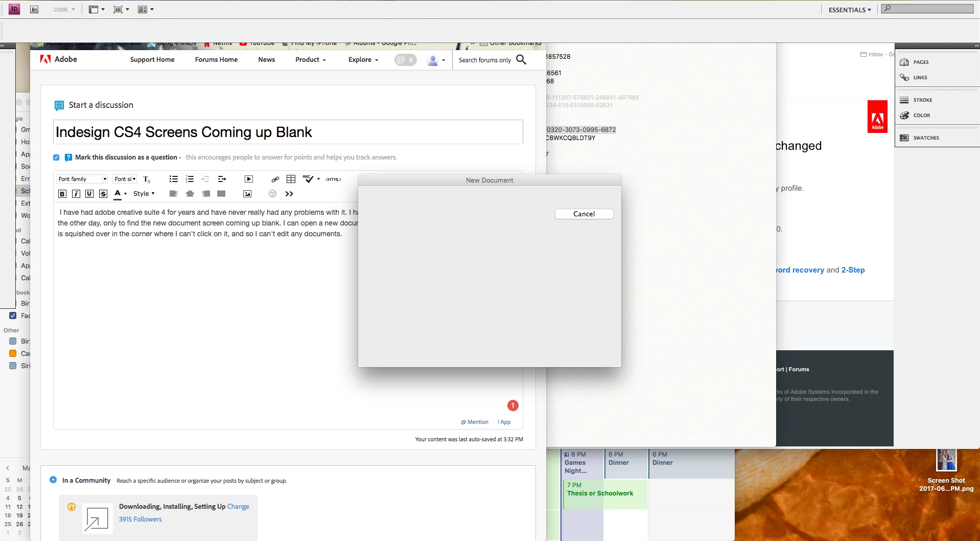
Task: Open the text color picker
Action: click(x=120, y=193)
